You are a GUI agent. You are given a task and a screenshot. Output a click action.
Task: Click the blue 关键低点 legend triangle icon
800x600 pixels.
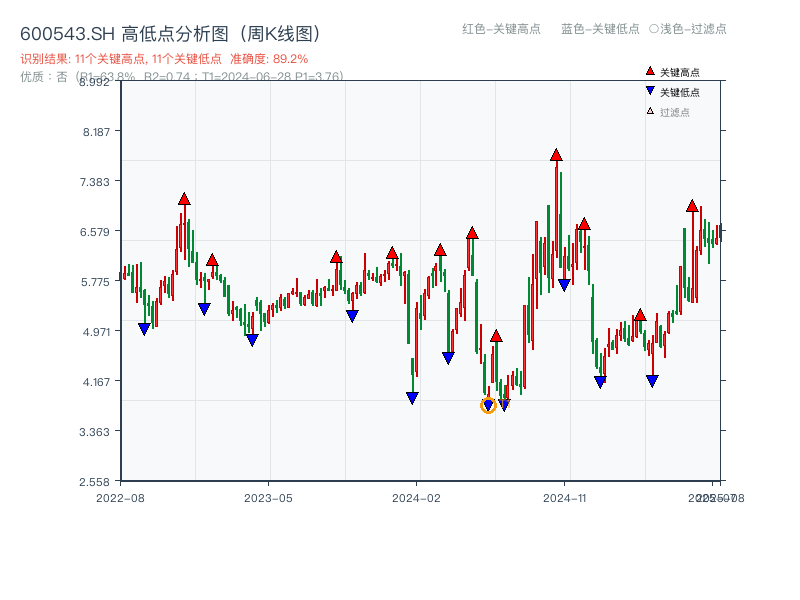point(650,91)
